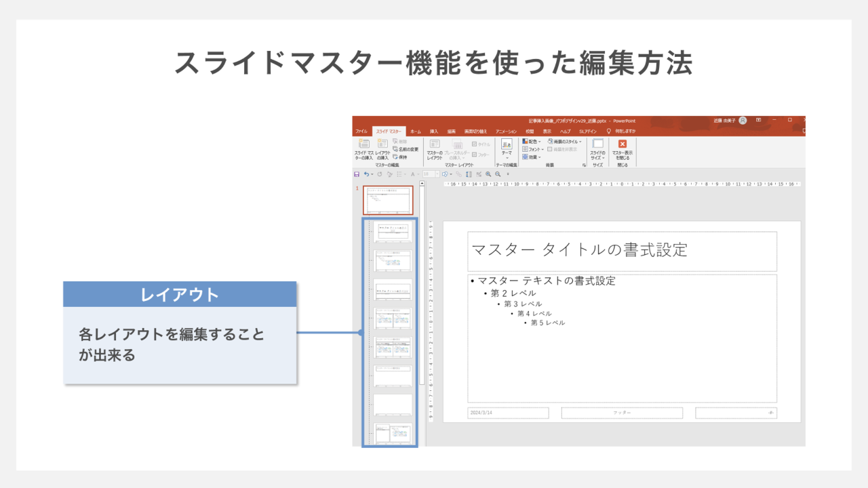Open the 描画 ribbon tab
The height and width of the screenshot is (488, 868).
click(x=452, y=131)
